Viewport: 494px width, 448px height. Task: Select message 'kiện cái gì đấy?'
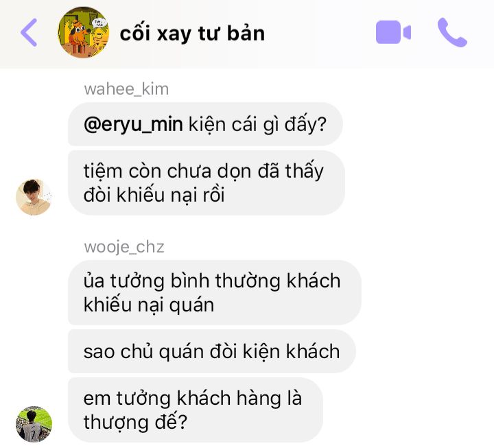coord(205,124)
